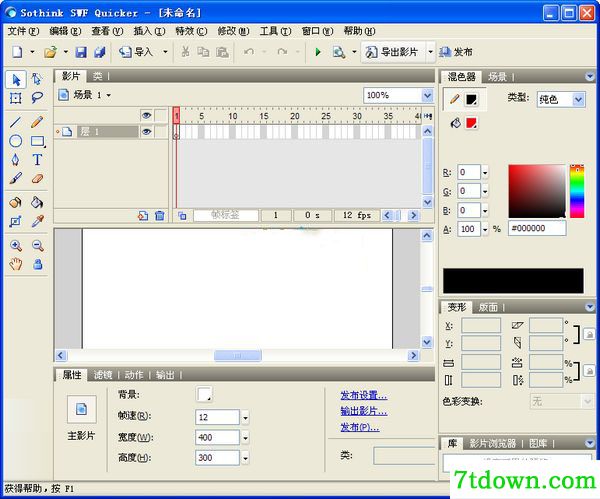
Task: Toggle show/hide all layers eye header
Action: [146, 115]
